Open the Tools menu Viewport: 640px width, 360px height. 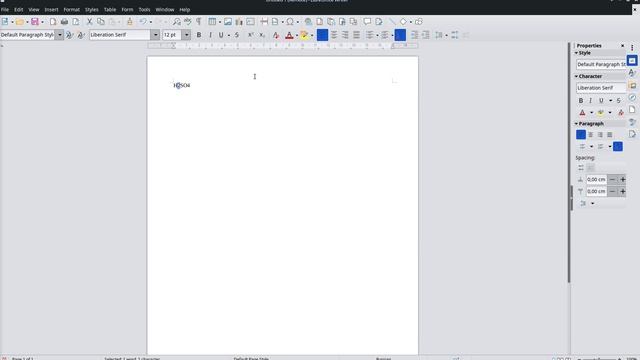pyautogui.click(x=144, y=9)
